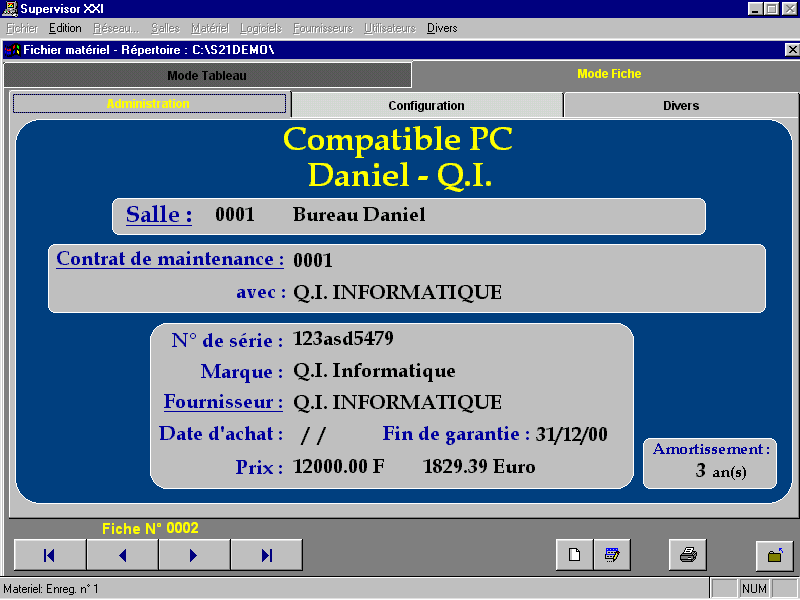Image resolution: width=800 pixels, height=600 pixels.
Task: Click the empty Date d'achat field
Action: 314,435
